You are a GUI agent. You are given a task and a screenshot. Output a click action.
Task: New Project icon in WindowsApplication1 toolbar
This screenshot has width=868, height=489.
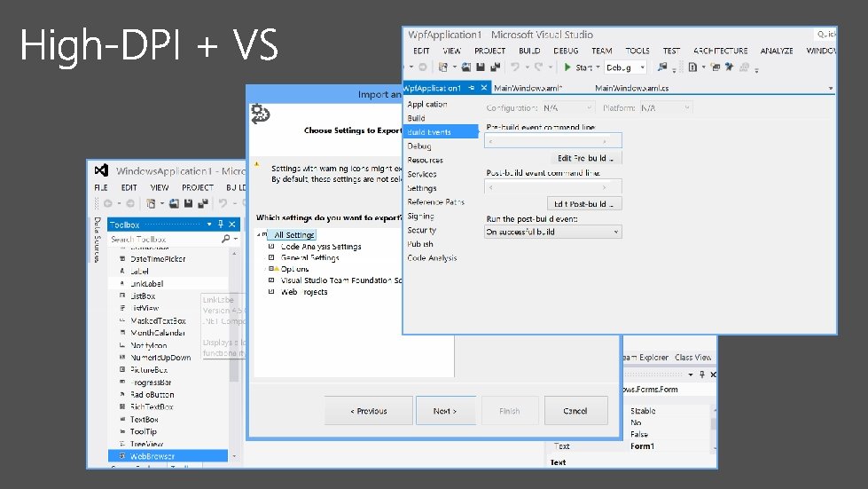(151, 203)
